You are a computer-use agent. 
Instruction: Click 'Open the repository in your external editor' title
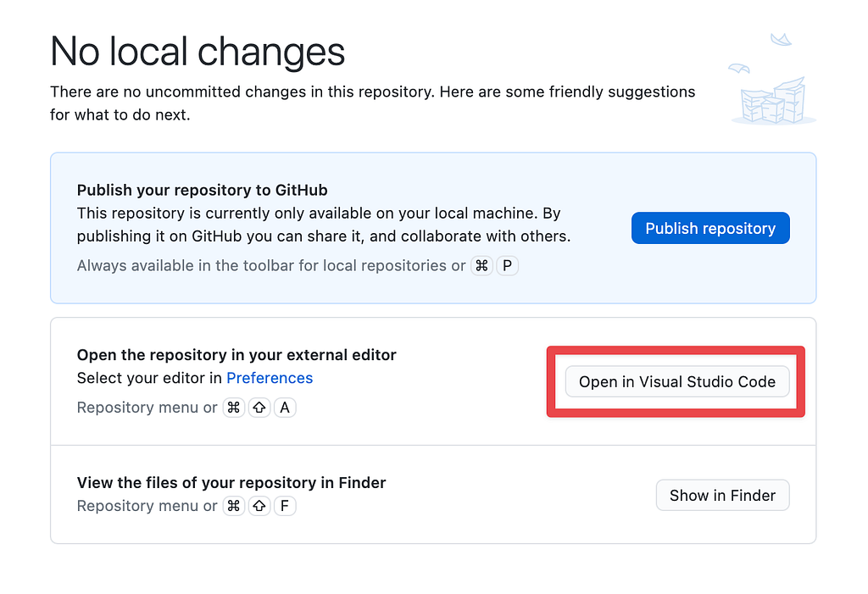point(236,355)
